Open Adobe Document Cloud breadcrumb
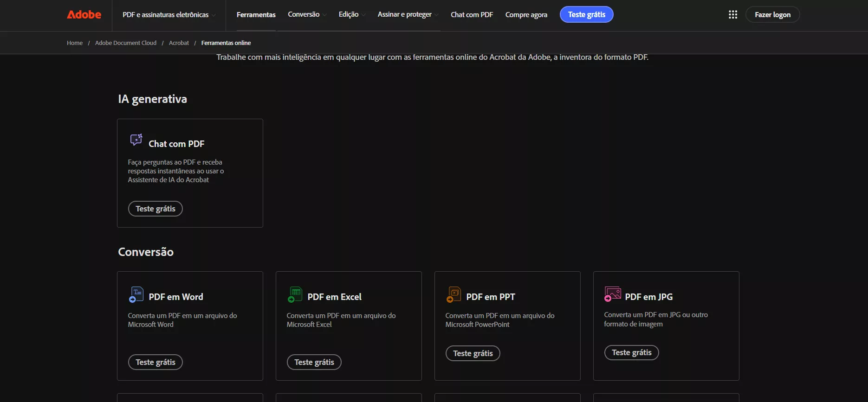Image resolution: width=868 pixels, height=402 pixels. (x=126, y=43)
